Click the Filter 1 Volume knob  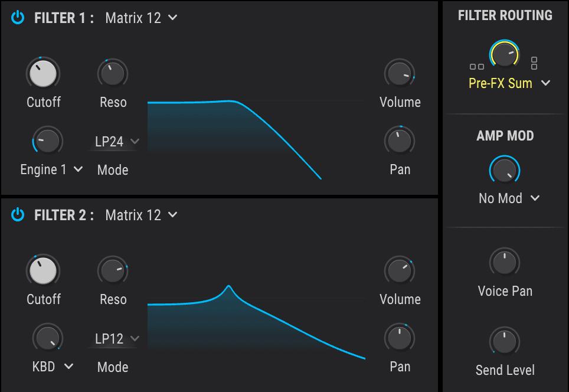pos(400,74)
